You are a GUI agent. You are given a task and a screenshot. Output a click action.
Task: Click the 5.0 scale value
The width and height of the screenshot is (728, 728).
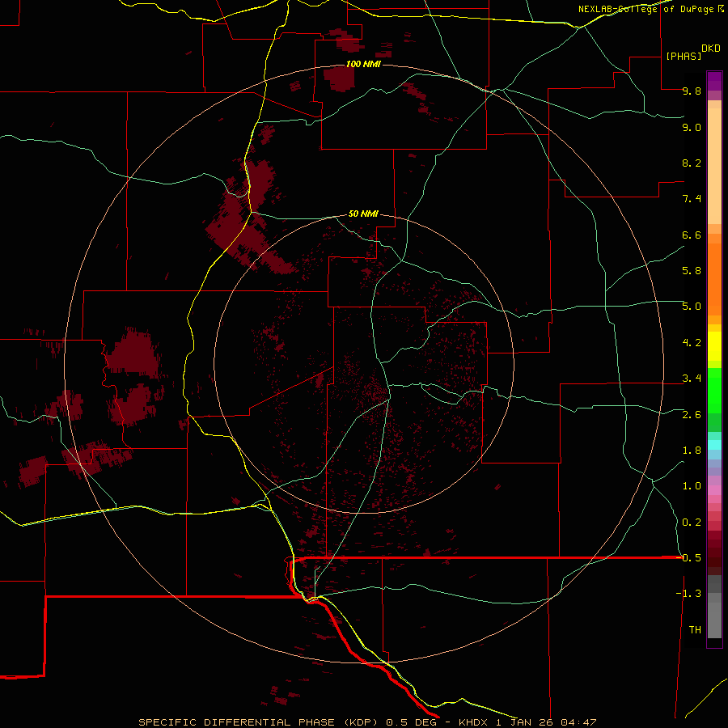click(x=692, y=307)
